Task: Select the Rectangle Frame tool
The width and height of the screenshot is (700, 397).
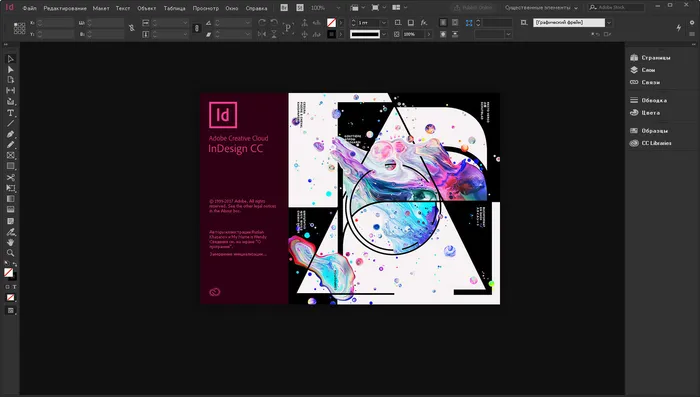Action: coord(10,155)
